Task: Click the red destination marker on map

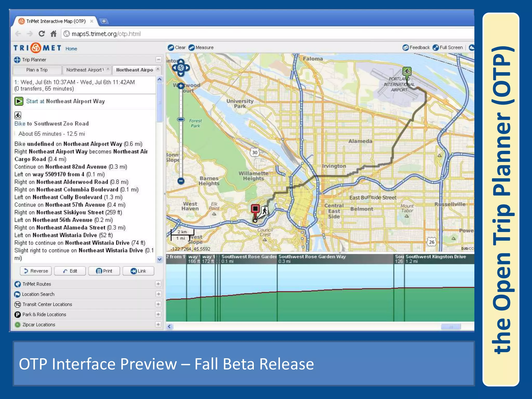Action: (255, 209)
